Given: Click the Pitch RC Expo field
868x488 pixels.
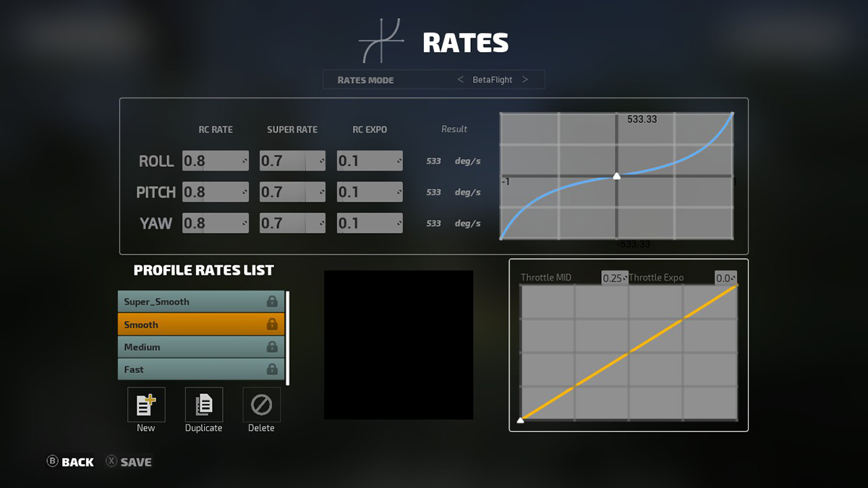Looking at the screenshot, I should tap(370, 192).
